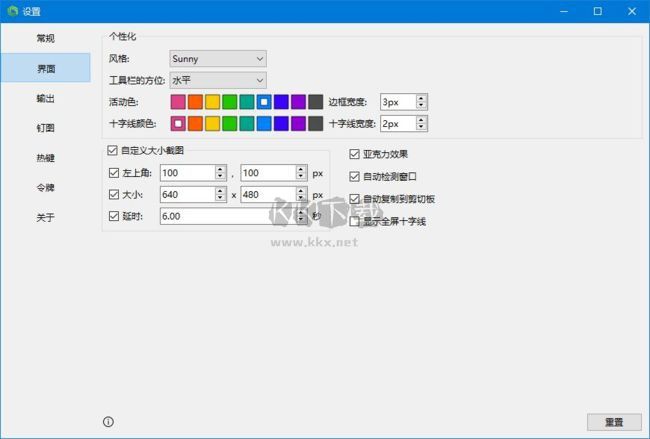Pick yellow in the 活动色 row
This screenshot has width=650, height=439.
point(213,102)
